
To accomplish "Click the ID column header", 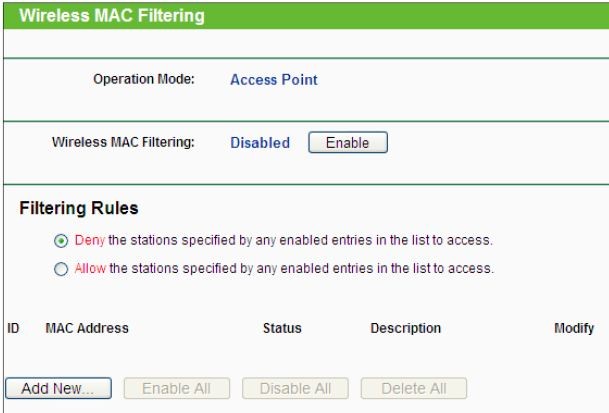I will coord(12,328).
